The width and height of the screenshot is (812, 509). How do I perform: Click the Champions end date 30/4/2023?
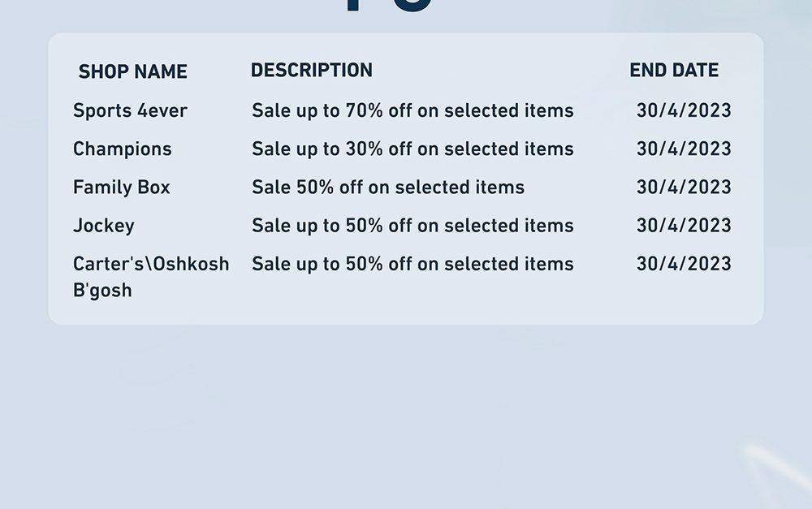684,149
